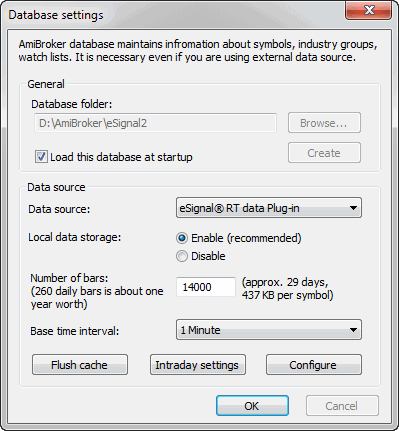
Task: Click the Create button
Action: 324,153
